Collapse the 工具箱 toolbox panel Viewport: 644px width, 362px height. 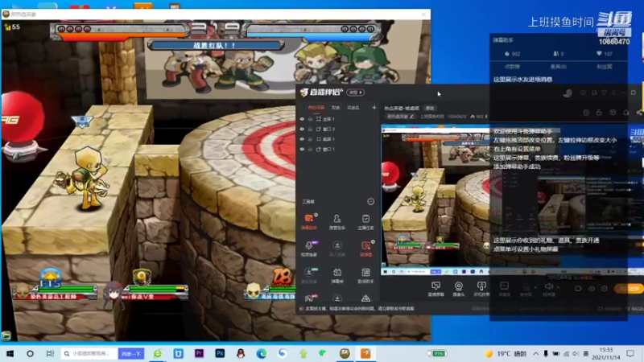tap(370, 202)
